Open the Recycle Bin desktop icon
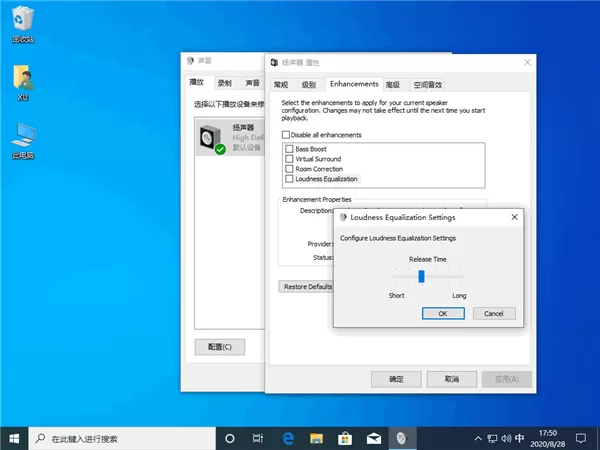Image resolution: width=600 pixels, height=450 pixels. (23, 24)
